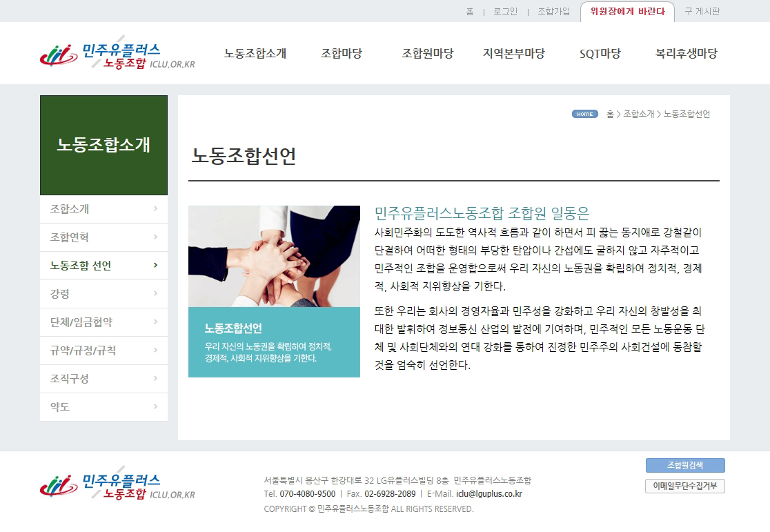Click the chevron beside 단체/임금협약
Screen dimensions: 770x532
click(x=156, y=322)
